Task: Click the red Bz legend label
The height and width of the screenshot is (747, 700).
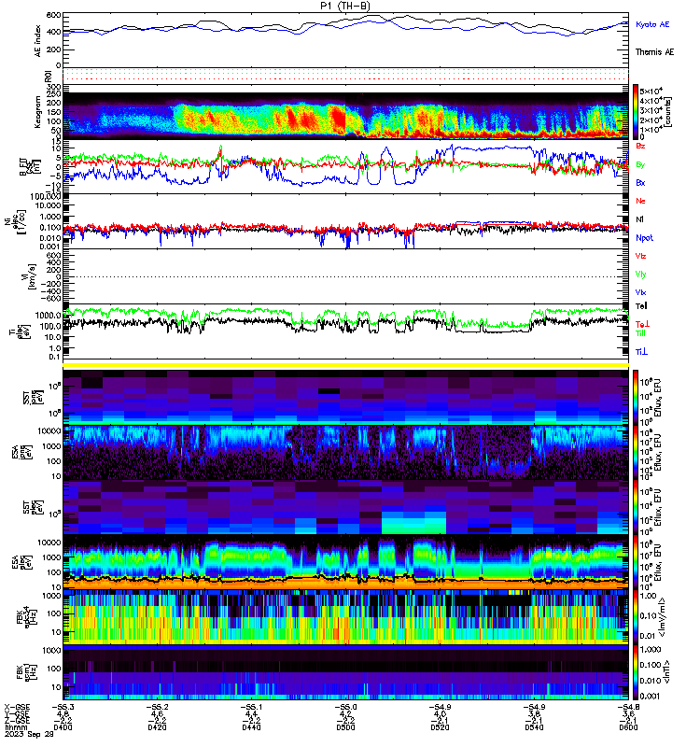Action: point(640,146)
